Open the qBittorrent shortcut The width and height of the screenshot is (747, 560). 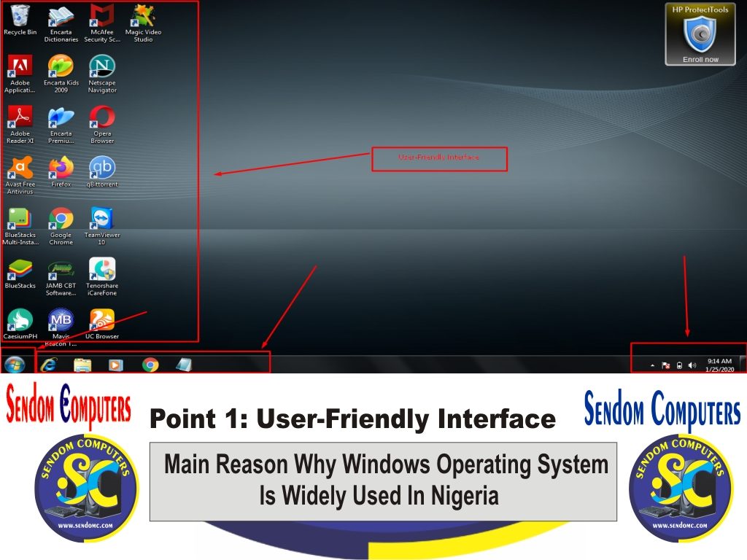click(102, 172)
